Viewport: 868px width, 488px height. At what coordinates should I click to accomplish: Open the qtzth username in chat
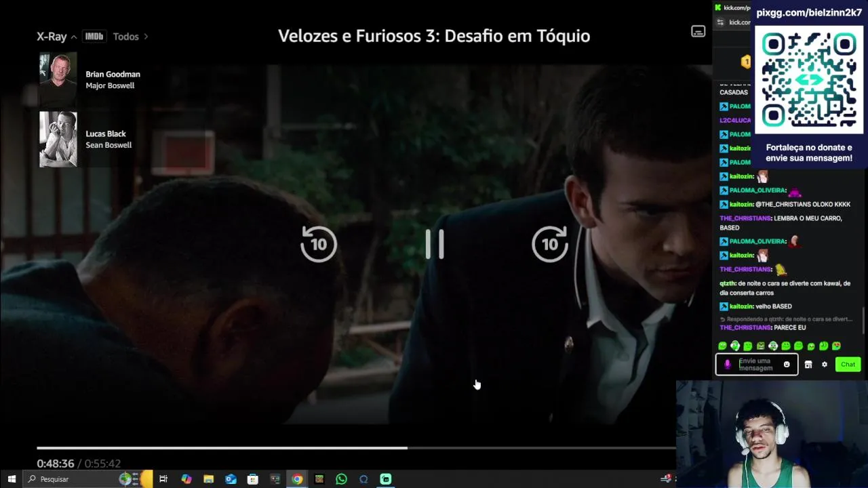pyautogui.click(x=728, y=283)
